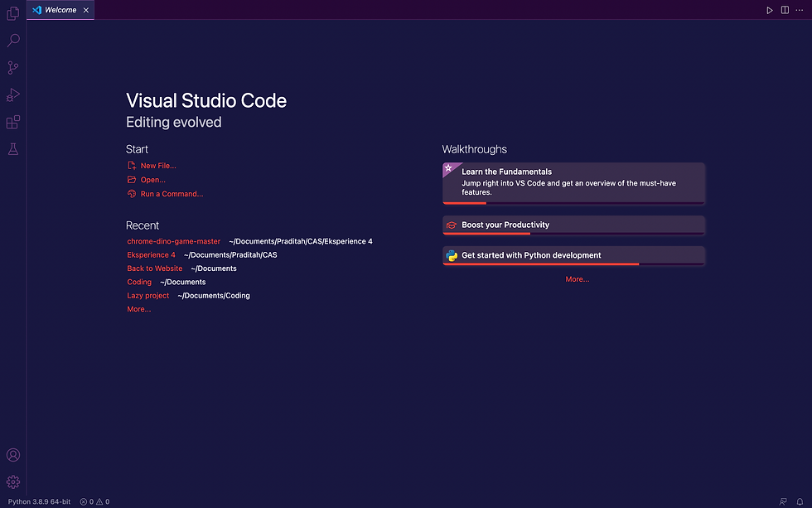Split the editor with the split icon
The height and width of the screenshot is (508, 812).
(785, 10)
